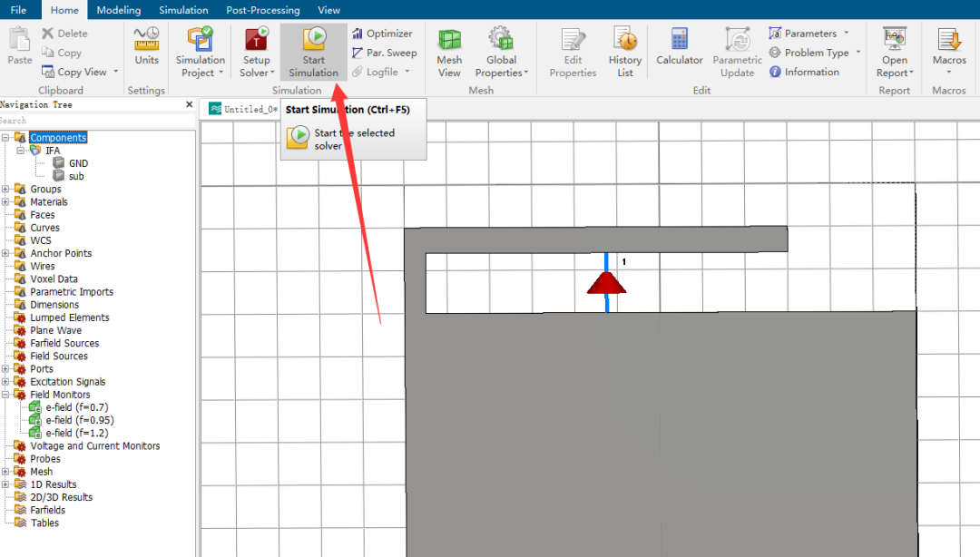Open the Logfile option
The image size is (980, 557).
click(x=380, y=72)
